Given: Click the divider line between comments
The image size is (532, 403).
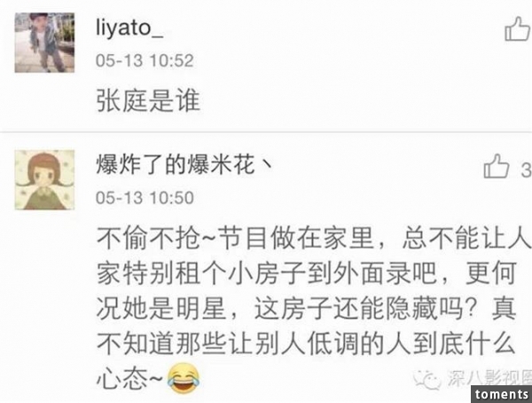Looking at the screenshot, I should tap(266, 131).
